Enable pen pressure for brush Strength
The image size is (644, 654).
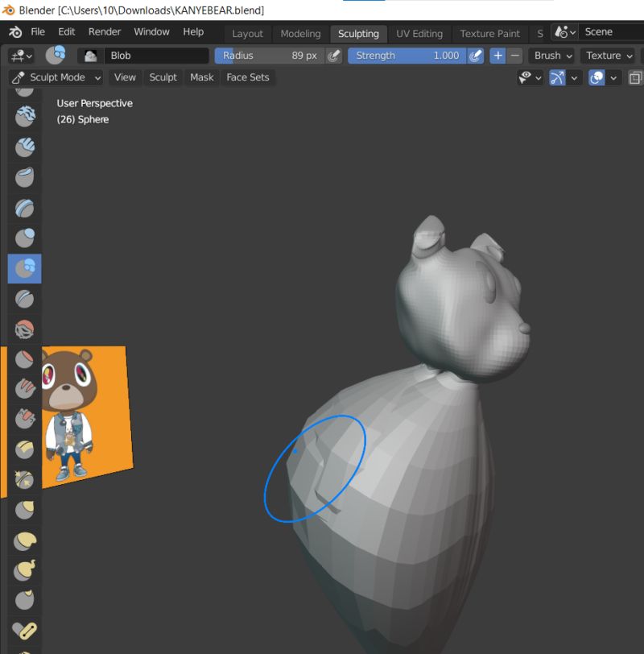coord(476,56)
